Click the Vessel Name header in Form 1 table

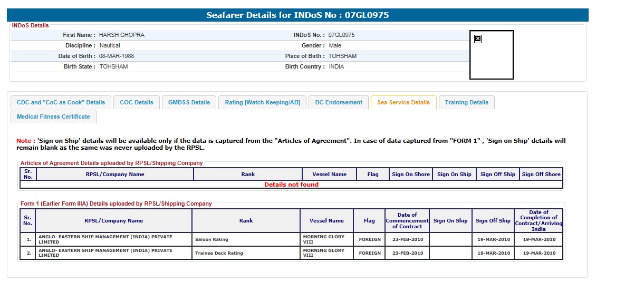[326, 221]
